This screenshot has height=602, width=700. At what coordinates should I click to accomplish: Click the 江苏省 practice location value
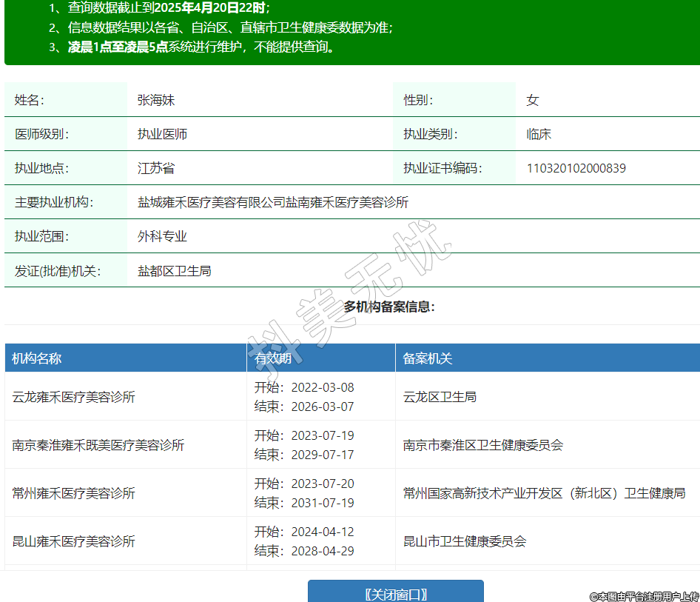(156, 168)
